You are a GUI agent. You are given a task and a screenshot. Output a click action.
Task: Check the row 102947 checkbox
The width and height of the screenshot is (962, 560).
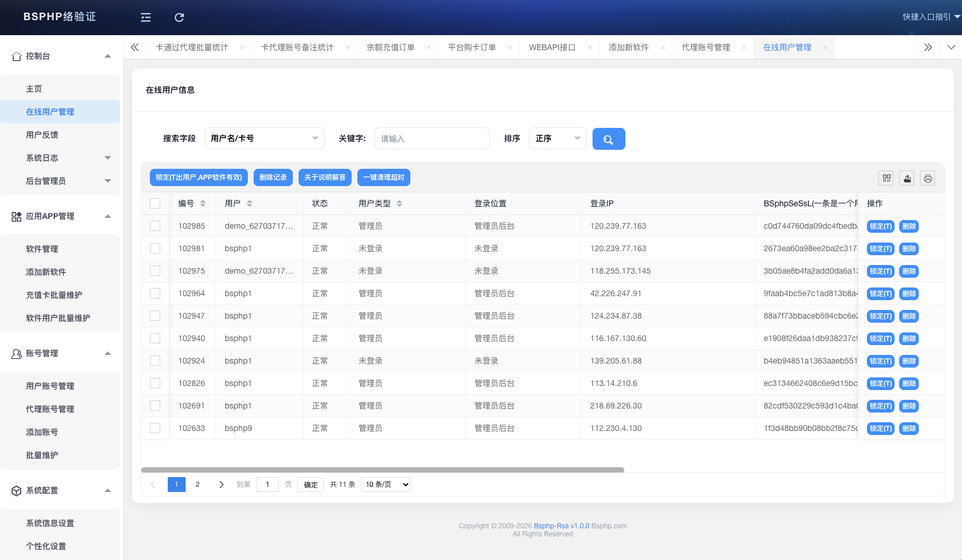155,316
